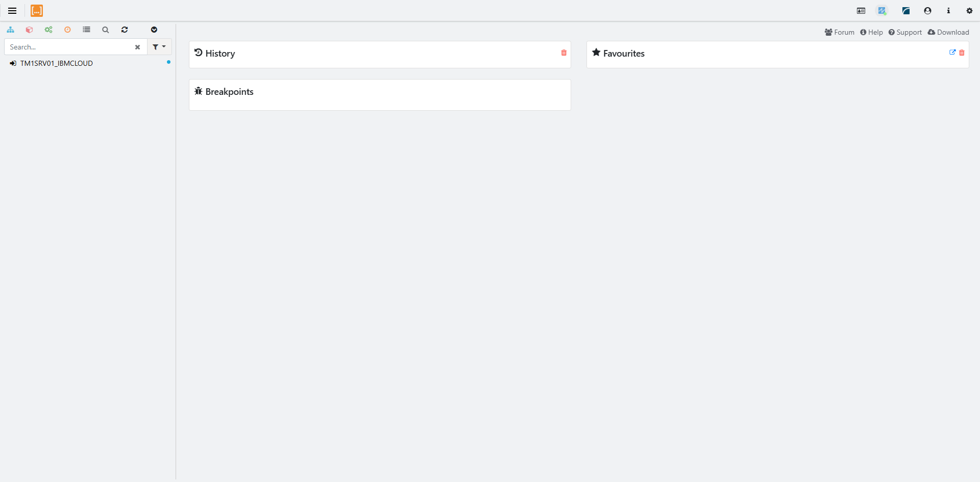Open the pulse monitor icon in header

pyautogui.click(x=881, y=11)
